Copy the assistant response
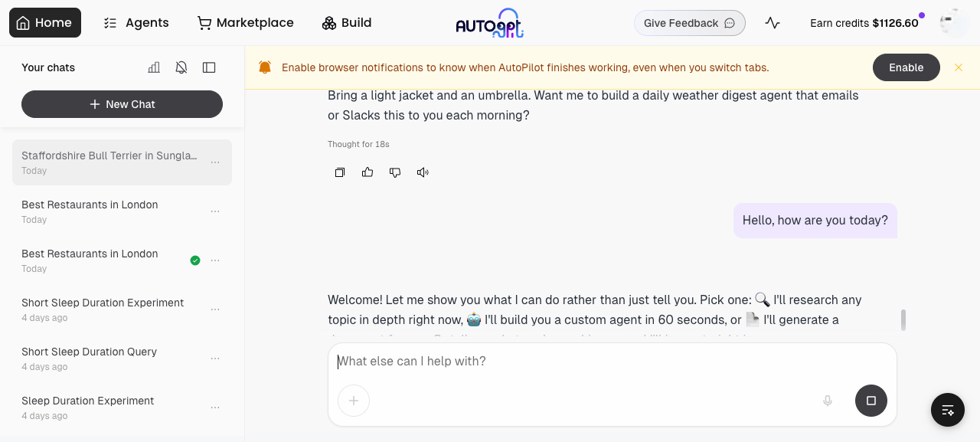Image resolution: width=980 pixels, height=442 pixels. point(340,172)
